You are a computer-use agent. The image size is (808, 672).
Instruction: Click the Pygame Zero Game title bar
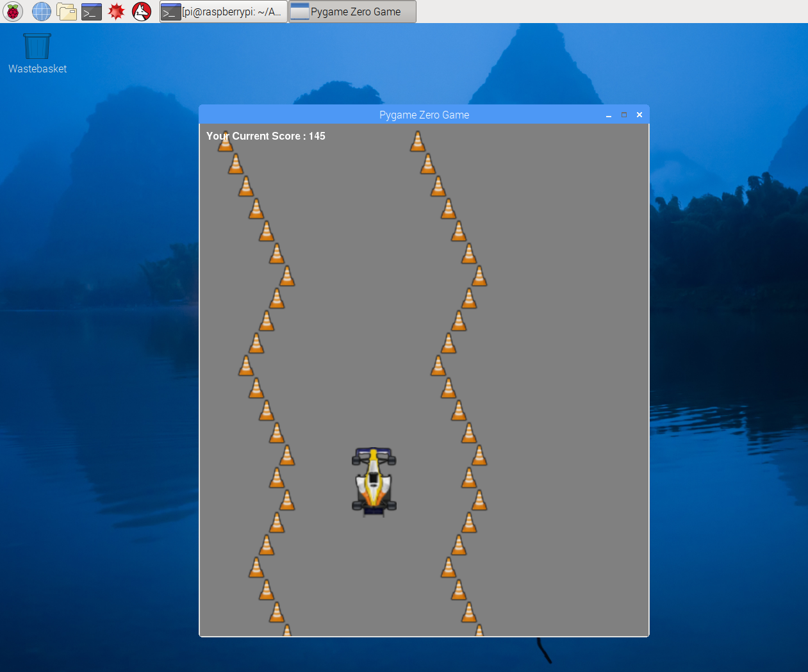tap(424, 115)
